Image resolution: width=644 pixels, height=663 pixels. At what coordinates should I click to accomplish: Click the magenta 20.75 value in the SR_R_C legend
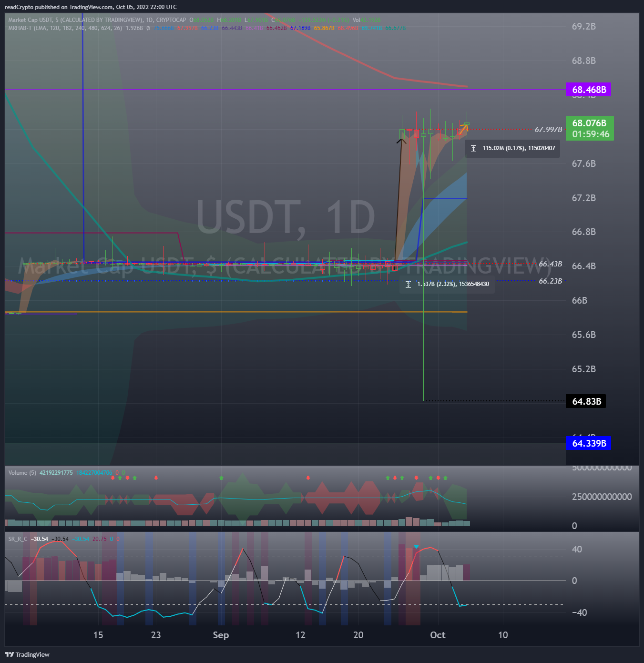click(100, 539)
